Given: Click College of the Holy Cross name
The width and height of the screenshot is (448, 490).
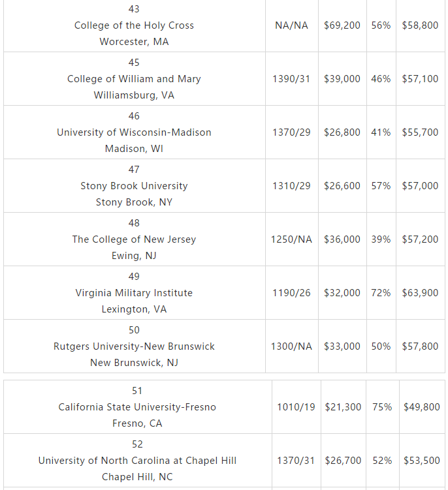Looking at the screenshot, I should 134,25.
